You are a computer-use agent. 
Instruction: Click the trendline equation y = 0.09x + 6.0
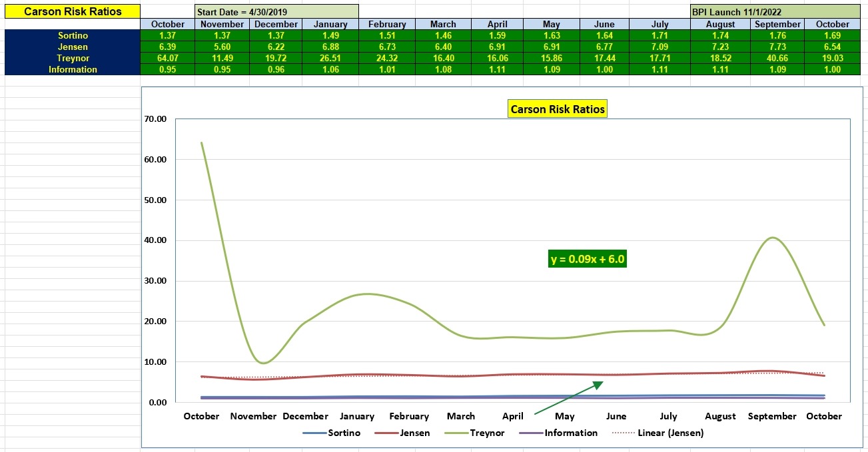point(588,259)
